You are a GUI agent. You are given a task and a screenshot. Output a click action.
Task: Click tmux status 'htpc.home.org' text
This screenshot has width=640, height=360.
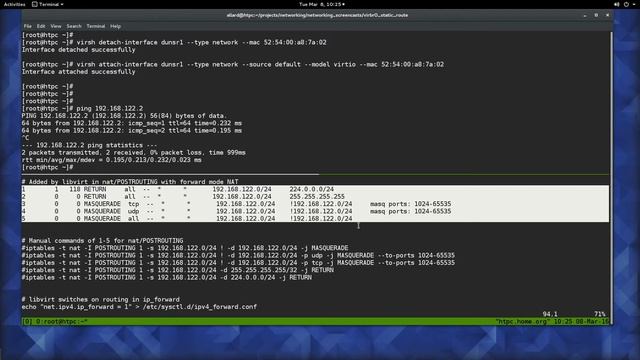(x=522, y=322)
